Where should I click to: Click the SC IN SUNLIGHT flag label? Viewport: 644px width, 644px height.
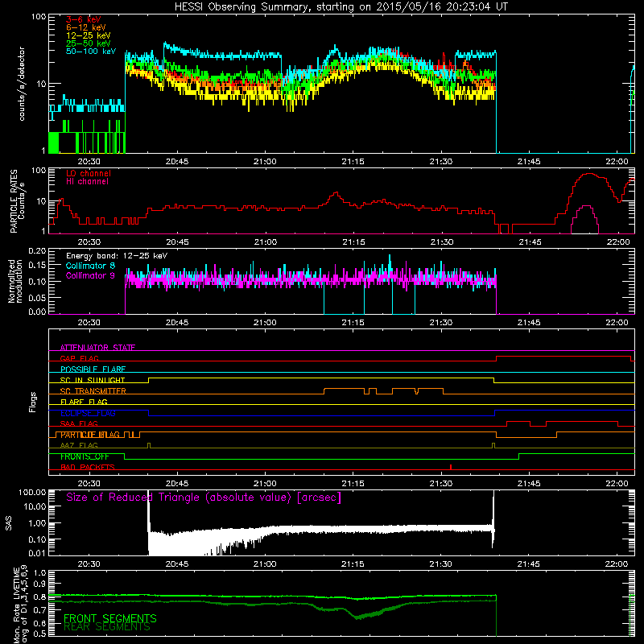93,380
